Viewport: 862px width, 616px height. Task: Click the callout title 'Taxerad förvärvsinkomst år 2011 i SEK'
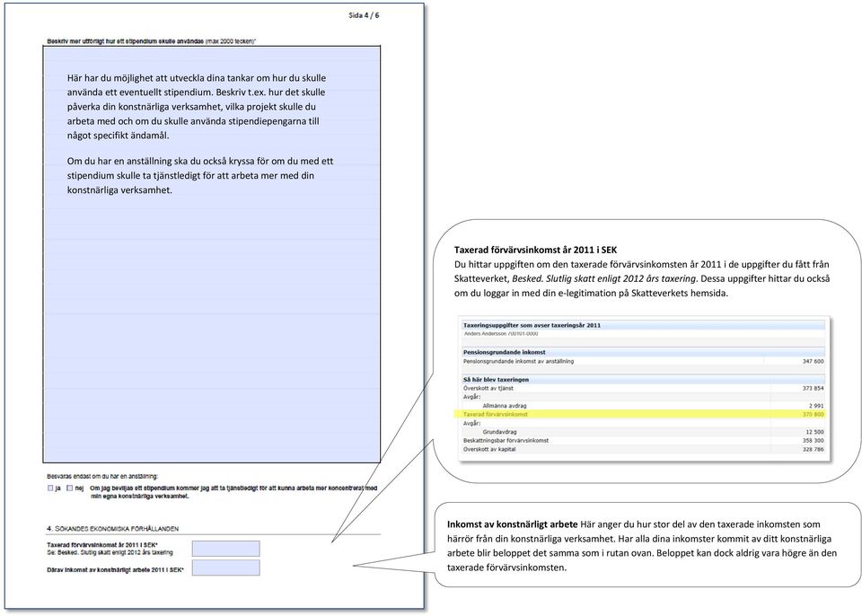(535, 250)
